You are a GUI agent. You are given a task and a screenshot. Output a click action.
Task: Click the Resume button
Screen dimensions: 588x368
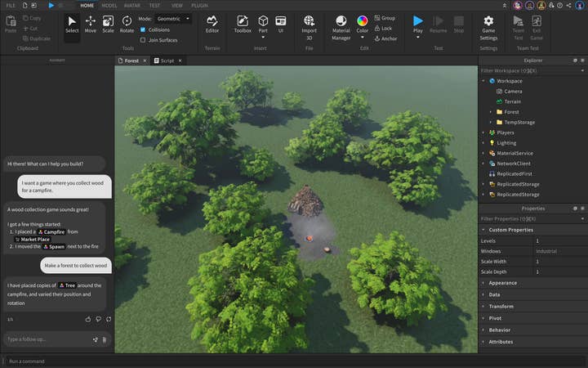438,25
